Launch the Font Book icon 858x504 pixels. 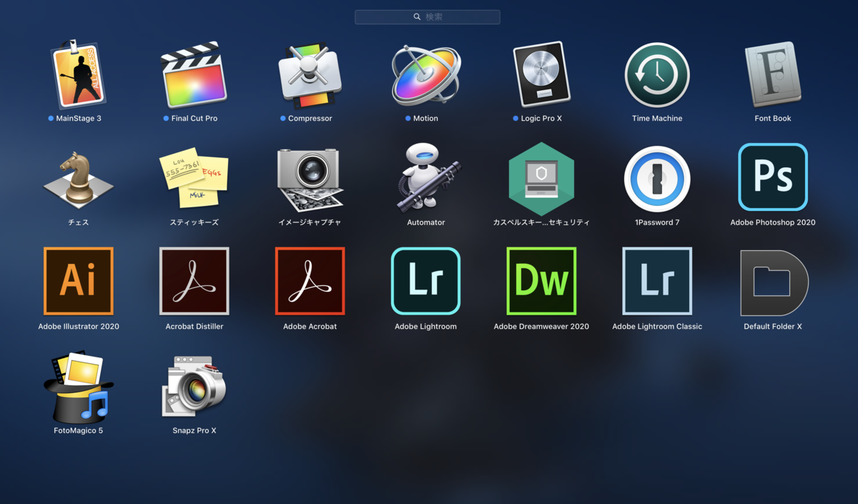(773, 74)
